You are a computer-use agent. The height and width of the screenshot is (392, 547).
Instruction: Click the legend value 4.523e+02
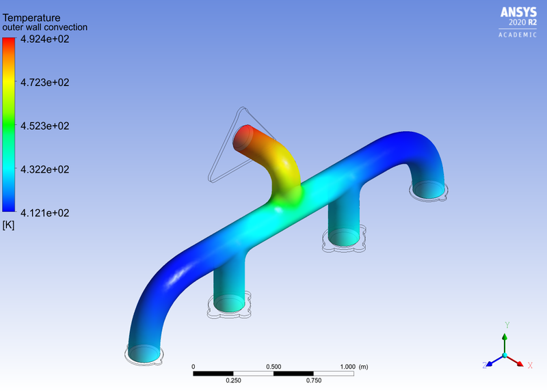pyautogui.click(x=45, y=126)
